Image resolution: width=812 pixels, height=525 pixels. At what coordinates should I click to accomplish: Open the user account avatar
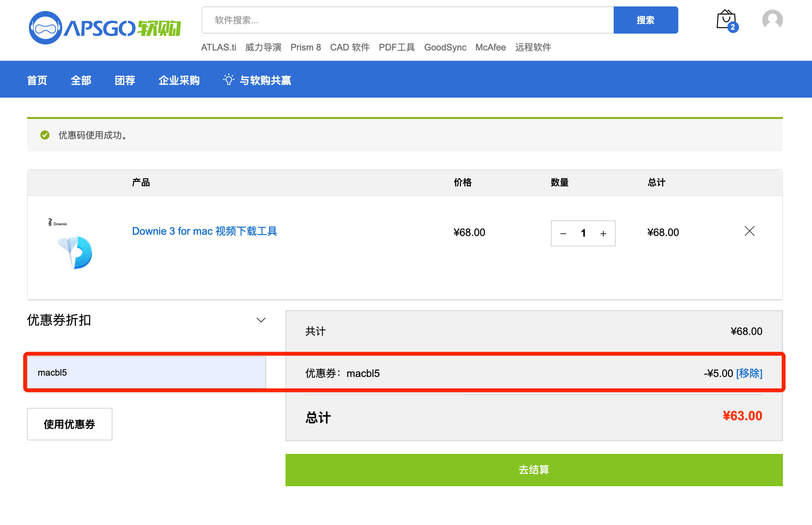coord(772,20)
